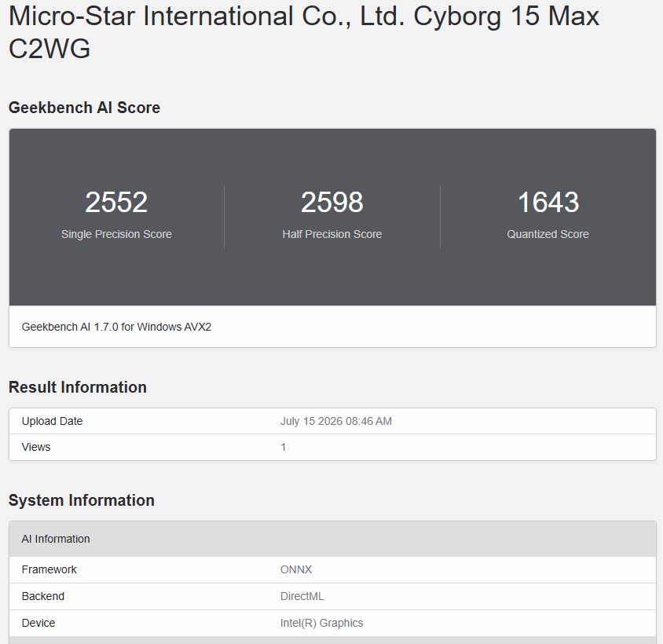Click the Views count value 1
Screen dimensions: 663x644
[284, 447]
